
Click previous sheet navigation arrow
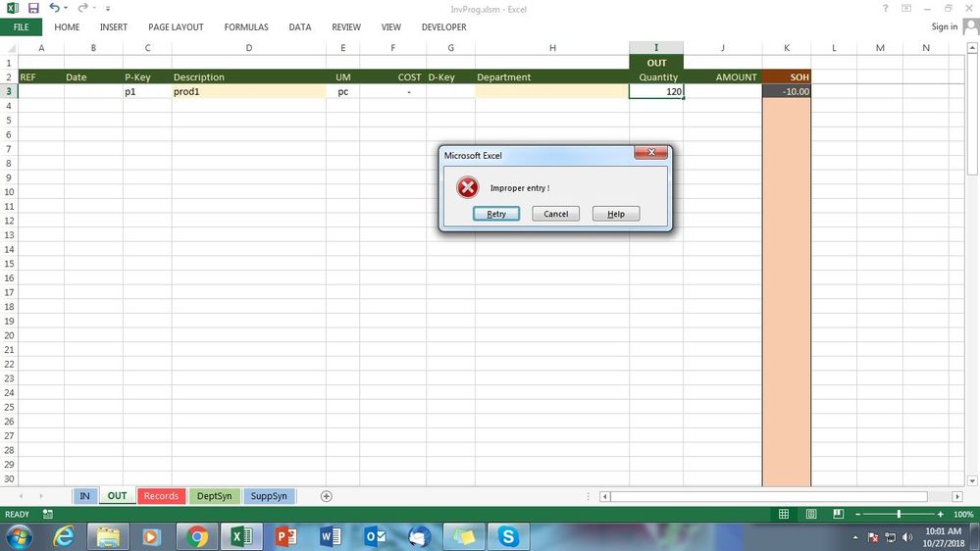[22, 496]
